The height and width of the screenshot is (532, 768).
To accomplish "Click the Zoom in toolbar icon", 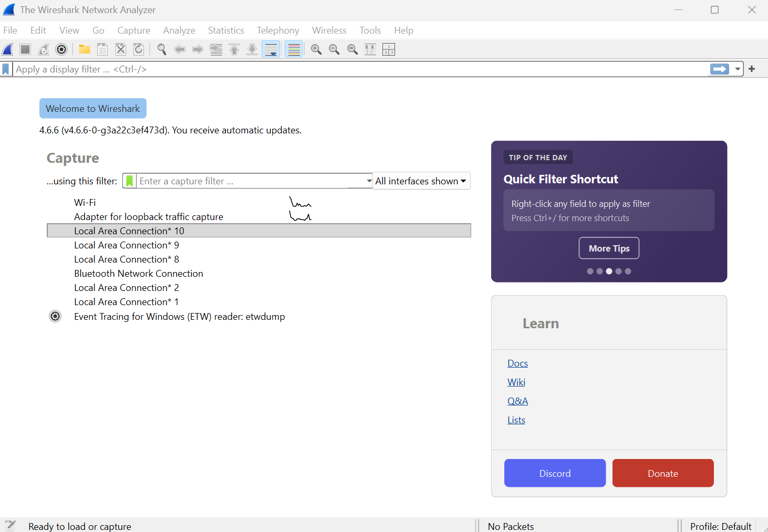I will [x=316, y=49].
